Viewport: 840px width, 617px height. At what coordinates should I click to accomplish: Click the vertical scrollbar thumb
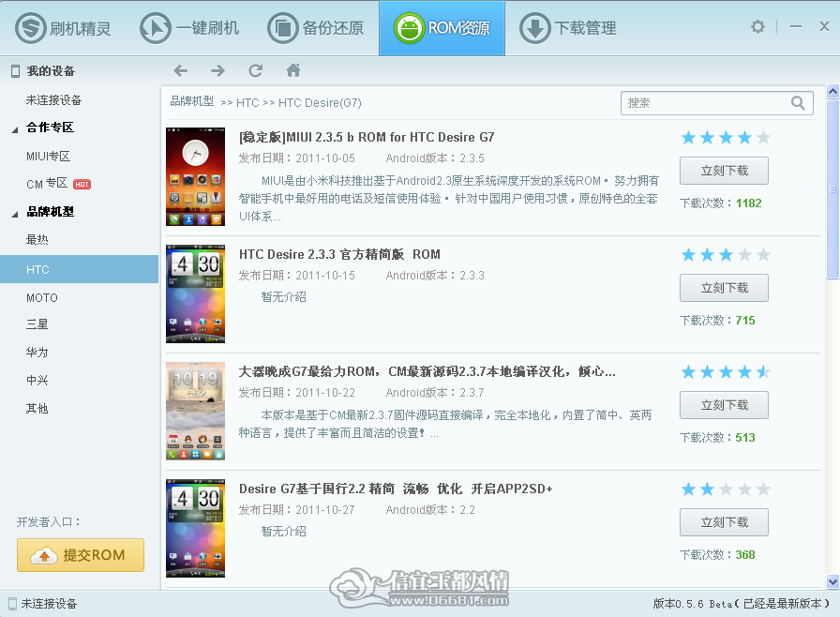[x=832, y=189]
